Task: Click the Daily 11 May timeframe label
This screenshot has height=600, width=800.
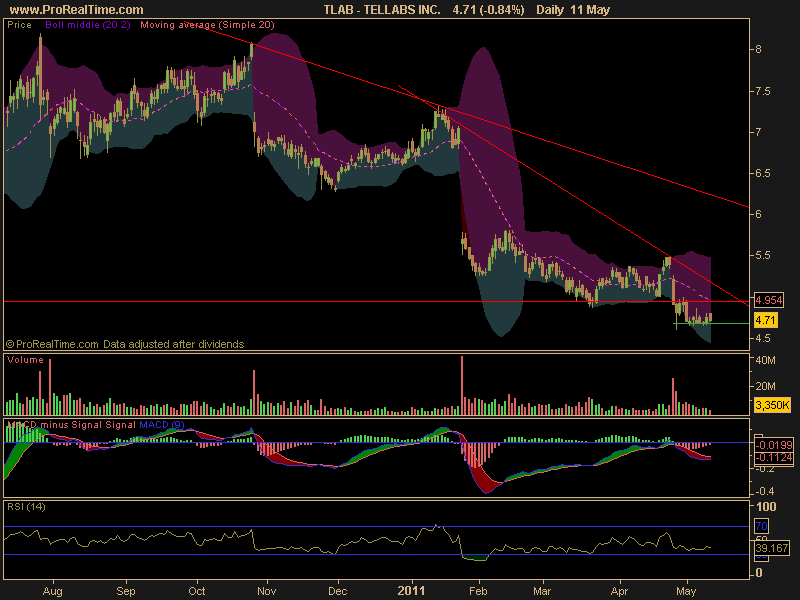Action: point(573,10)
